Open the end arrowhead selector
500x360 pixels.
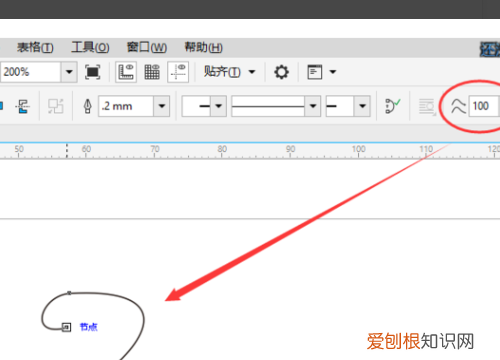[x=348, y=106]
